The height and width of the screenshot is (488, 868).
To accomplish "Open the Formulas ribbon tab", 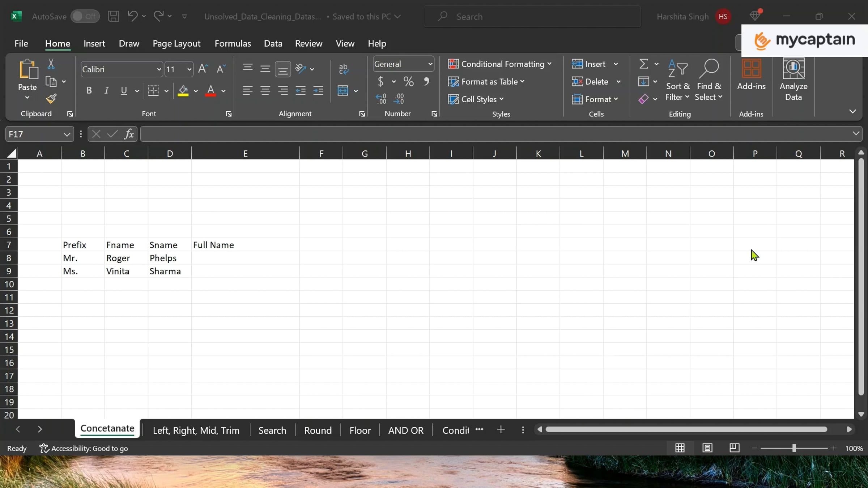I will click(x=233, y=43).
